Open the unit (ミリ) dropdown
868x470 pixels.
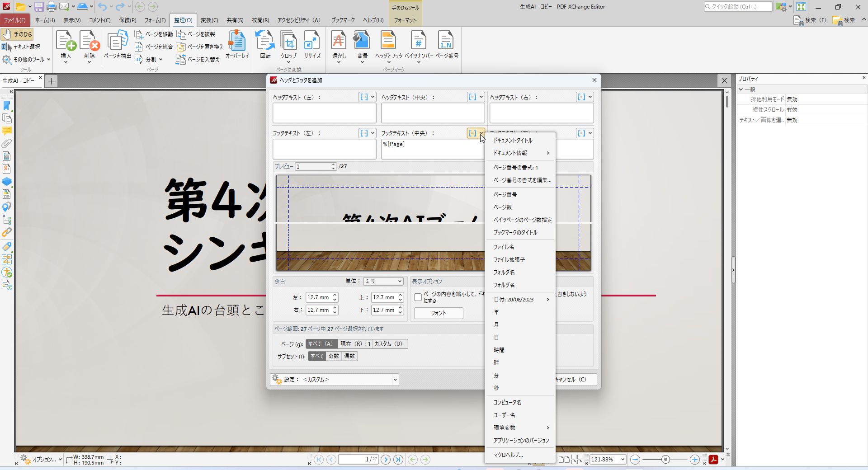(x=383, y=281)
